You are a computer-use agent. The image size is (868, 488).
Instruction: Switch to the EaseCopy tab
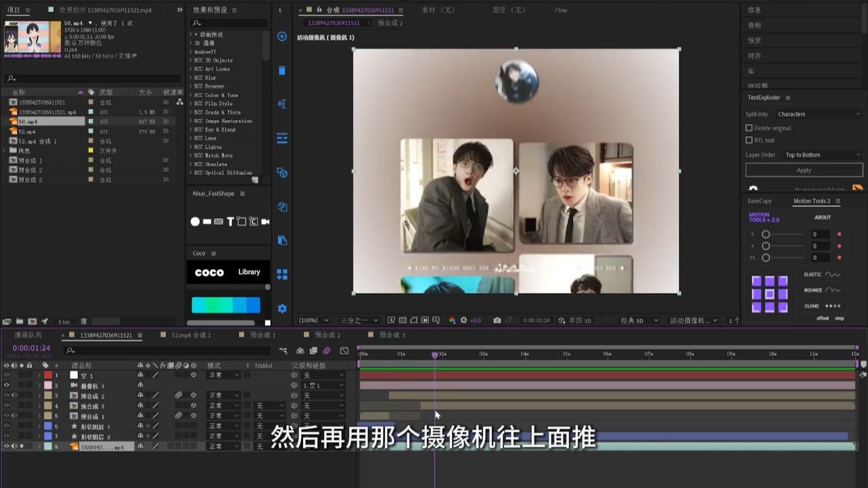(760, 201)
